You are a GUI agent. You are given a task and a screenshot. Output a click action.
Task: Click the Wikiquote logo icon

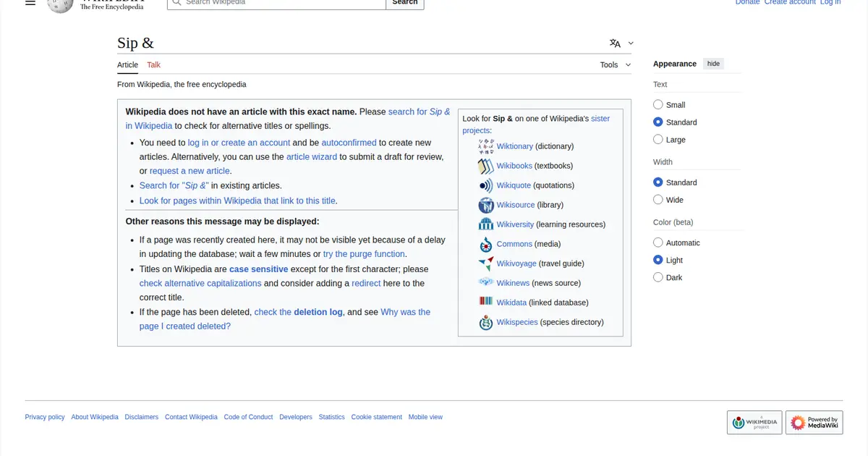tap(485, 186)
